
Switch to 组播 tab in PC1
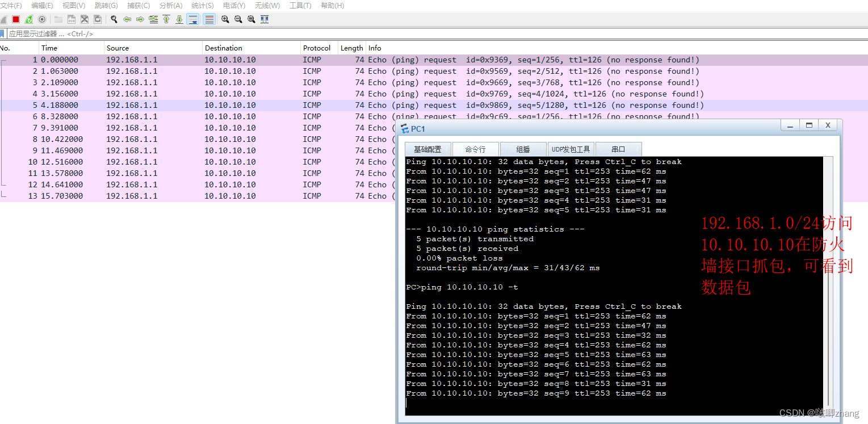[x=523, y=149]
